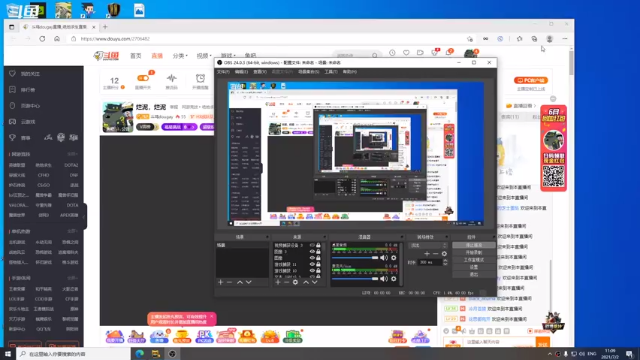Click the Studio Mode button in OBS

[473, 260]
